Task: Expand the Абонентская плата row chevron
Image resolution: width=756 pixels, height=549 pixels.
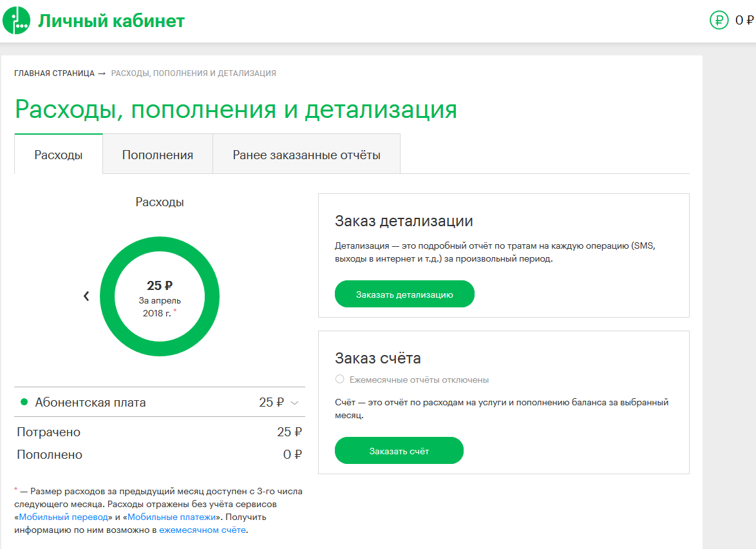Action: pos(295,403)
